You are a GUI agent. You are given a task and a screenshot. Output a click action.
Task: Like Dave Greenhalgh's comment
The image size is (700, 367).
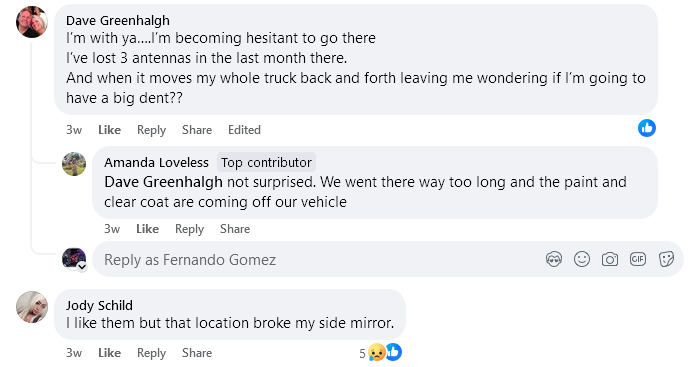109,130
